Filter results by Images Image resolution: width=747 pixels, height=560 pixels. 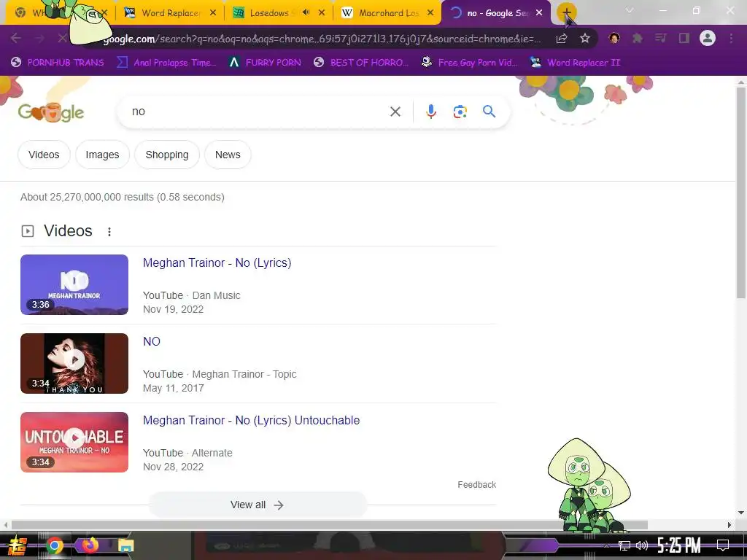click(x=102, y=155)
